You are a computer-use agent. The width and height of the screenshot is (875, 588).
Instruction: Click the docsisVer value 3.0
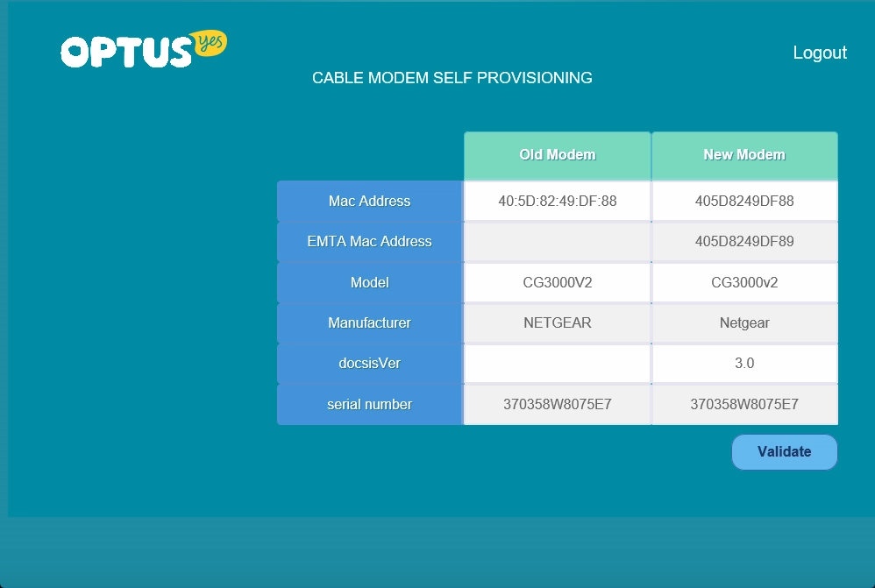(744, 363)
